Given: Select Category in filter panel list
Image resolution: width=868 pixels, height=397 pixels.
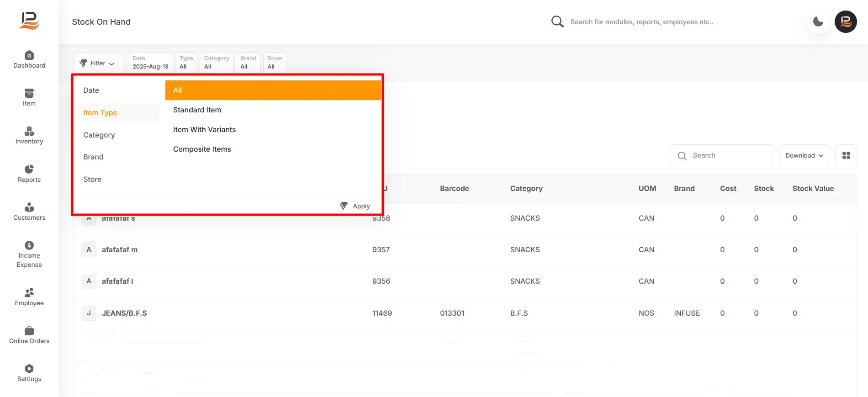Looking at the screenshot, I should pos(99,135).
